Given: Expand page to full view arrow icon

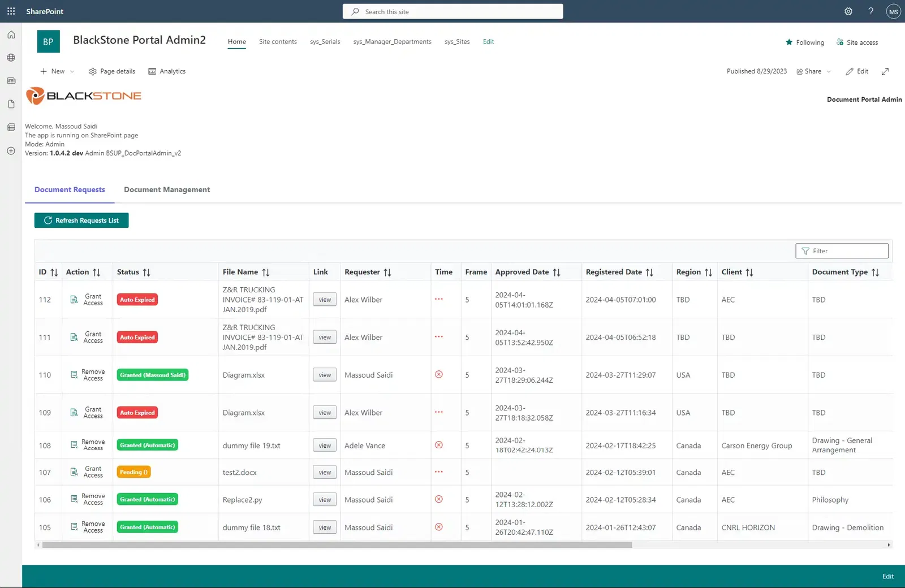Looking at the screenshot, I should (885, 71).
